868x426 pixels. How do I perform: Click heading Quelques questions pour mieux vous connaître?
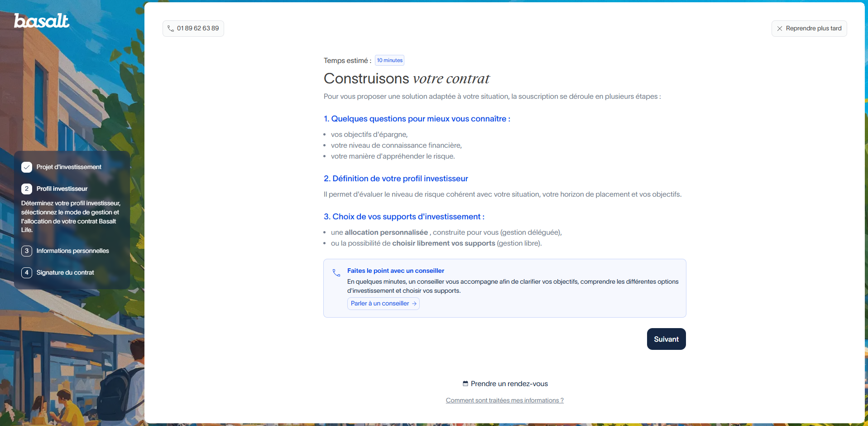tap(417, 119)
